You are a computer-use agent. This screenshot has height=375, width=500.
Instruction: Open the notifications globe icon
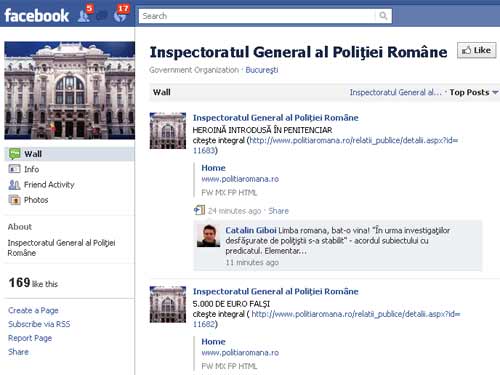click(119, 16)
